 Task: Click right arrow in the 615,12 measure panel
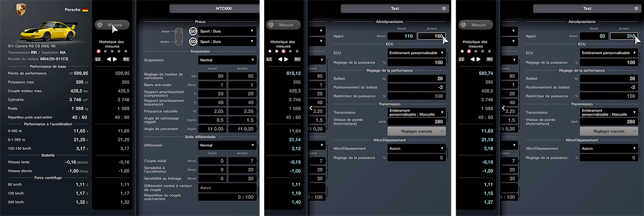pyautogui.click(x=287, y=59)
